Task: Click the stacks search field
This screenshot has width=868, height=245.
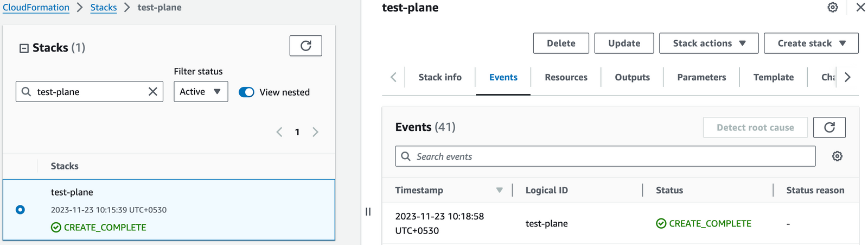Action: click(90, 92)
